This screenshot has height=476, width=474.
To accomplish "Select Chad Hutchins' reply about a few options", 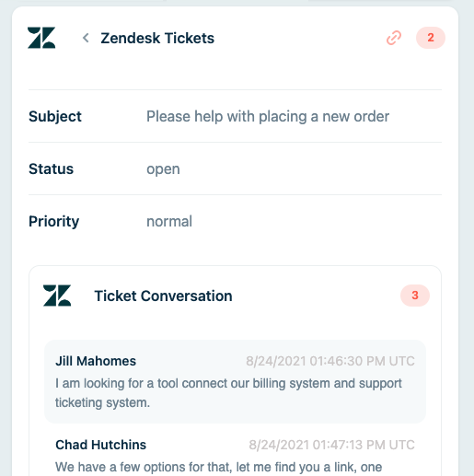I will coord(219,467).
